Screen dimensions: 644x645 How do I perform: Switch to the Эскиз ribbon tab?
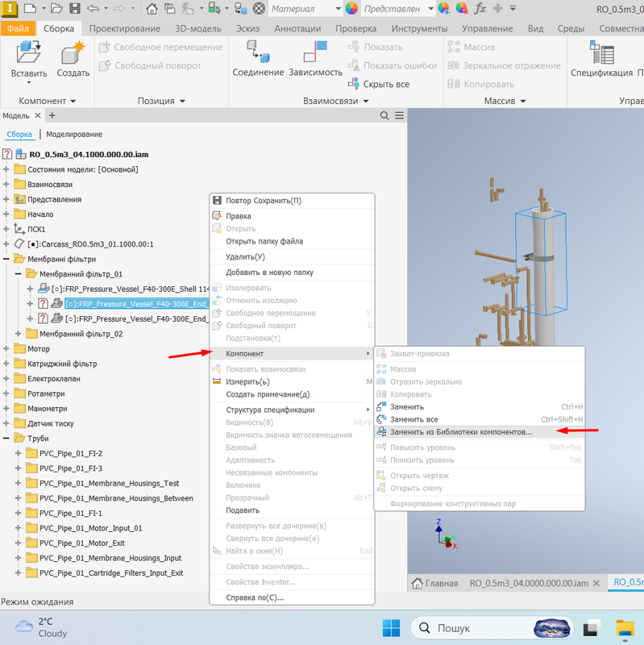[x=247, y=28]
